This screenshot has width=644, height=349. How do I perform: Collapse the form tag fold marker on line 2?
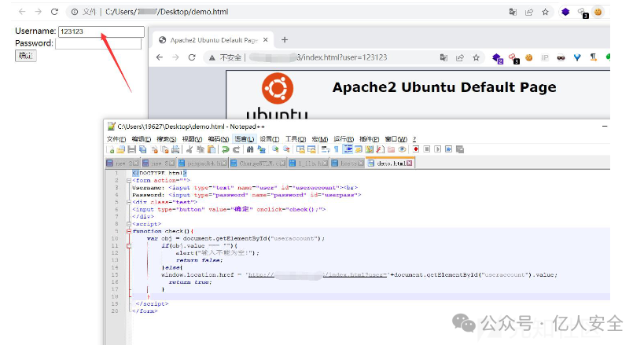coord(129,180)
